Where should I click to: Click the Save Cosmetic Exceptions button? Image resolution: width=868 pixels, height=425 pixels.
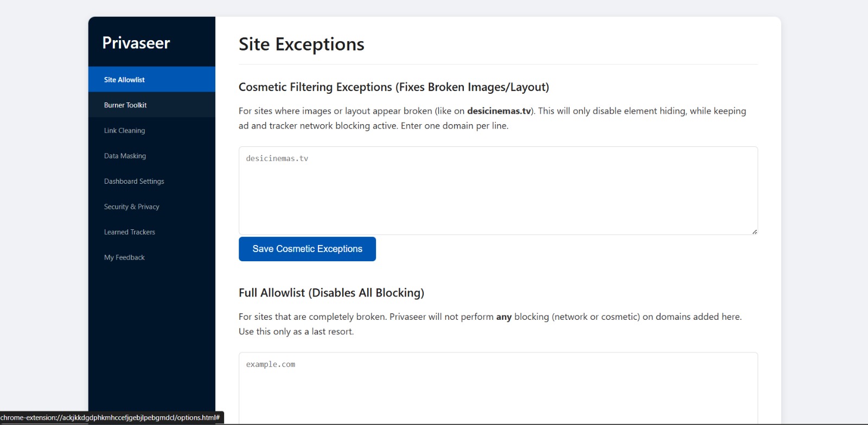pyautogui.click(x=307, y=249)
